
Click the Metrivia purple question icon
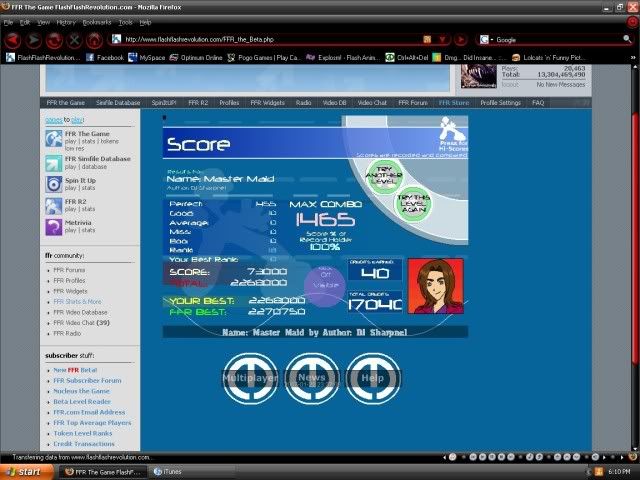53,228
